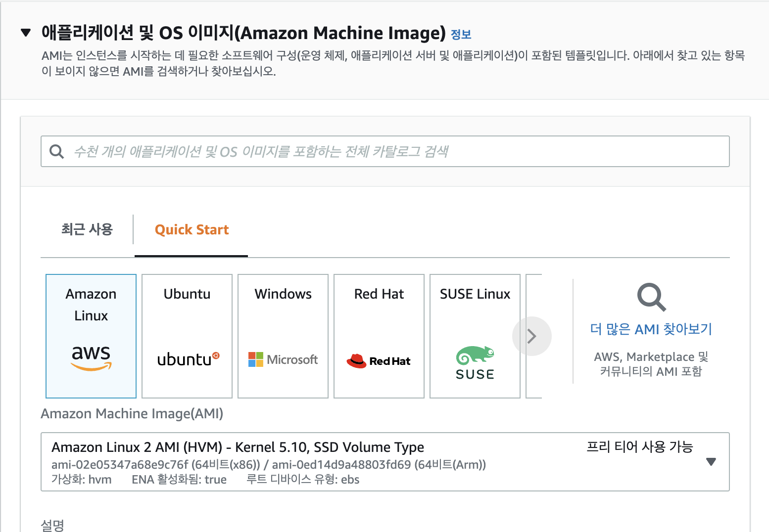
Task: Click the ENA 활성화됨: true text
Action: pos(179,480)
